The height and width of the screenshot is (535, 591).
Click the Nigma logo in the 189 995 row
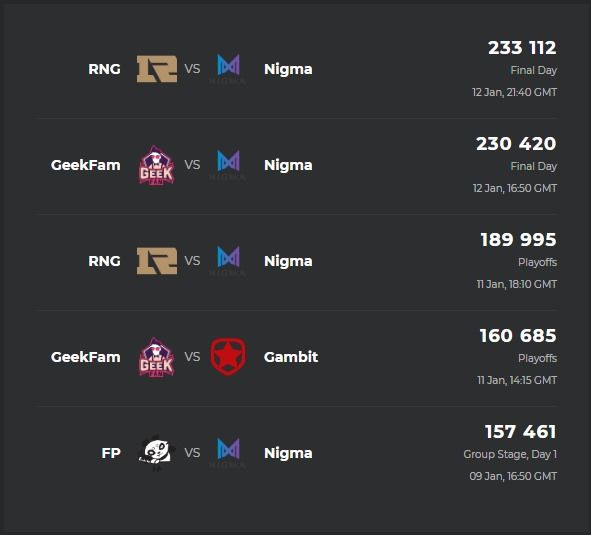[228, 261]
